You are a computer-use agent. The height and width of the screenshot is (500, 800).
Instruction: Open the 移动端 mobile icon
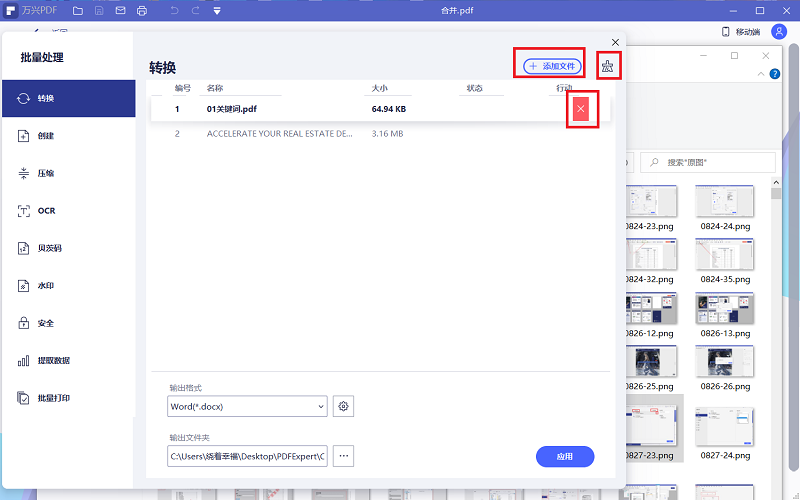726,32
